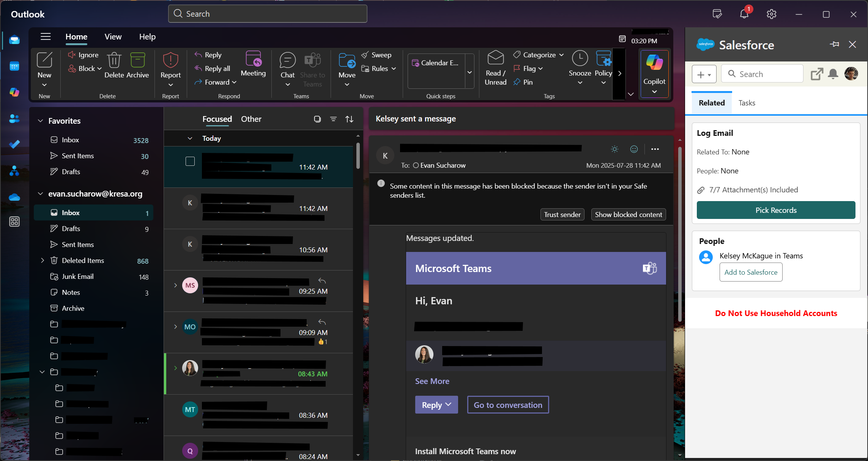Screen dimensions: 868x461
Task: Open the select mode icon in message list
Action: pos(317,119)
